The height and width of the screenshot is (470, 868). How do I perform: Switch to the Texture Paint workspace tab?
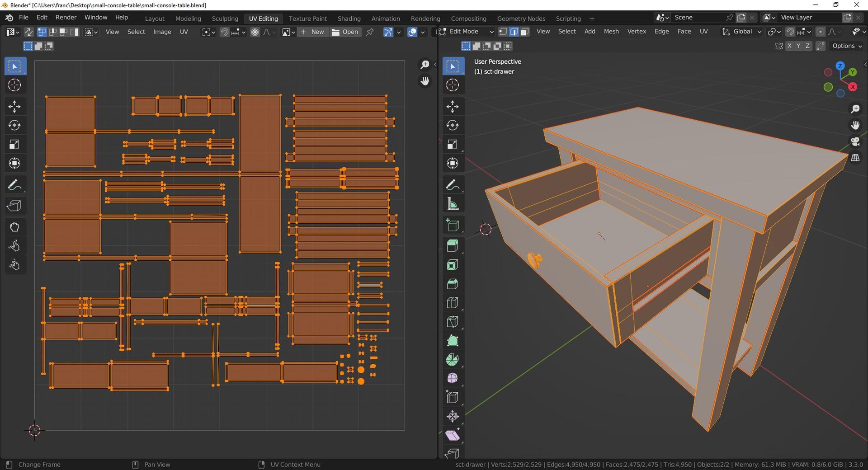click(307, 19)
